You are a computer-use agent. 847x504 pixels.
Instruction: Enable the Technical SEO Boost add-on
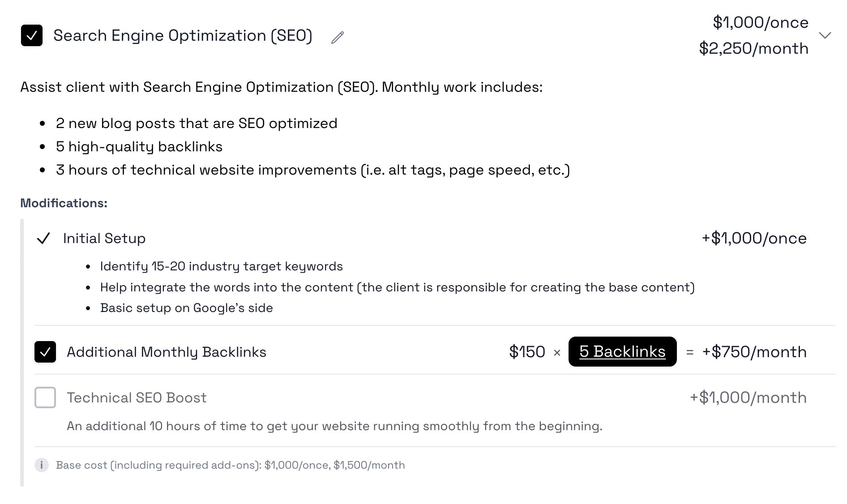45,397
